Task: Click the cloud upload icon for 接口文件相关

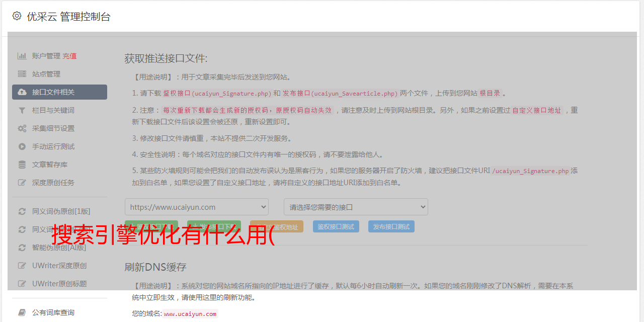Action: point(22,92)
